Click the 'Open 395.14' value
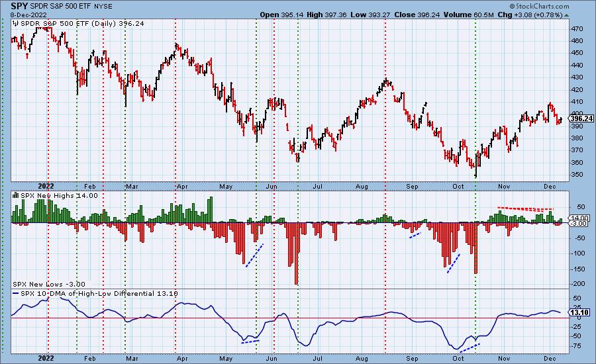 (x=281, y=15)
